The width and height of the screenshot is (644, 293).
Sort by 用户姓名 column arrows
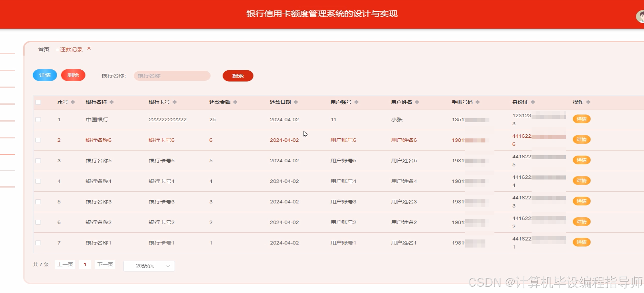click(x=417, y=102)
